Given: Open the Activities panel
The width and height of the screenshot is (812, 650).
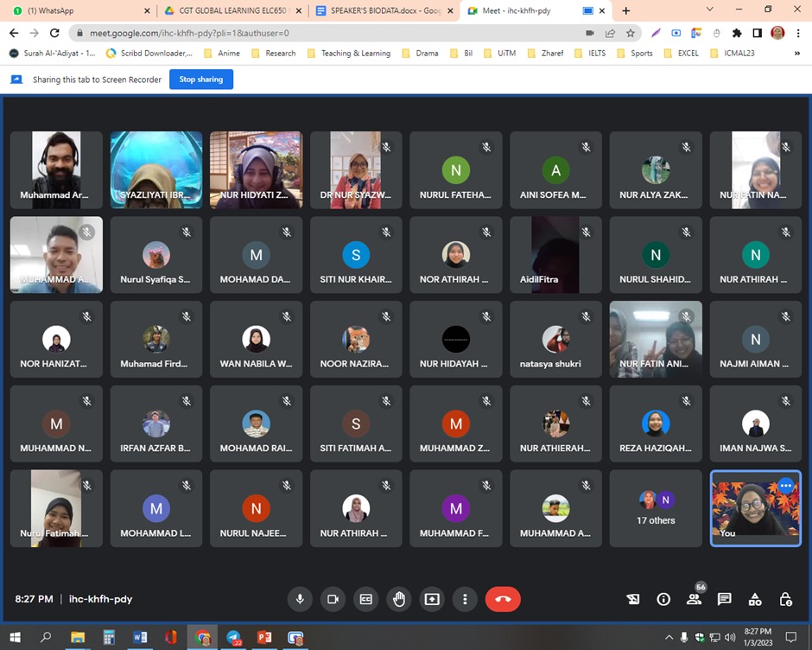Looking at the screenshot, I should point(755,599).
